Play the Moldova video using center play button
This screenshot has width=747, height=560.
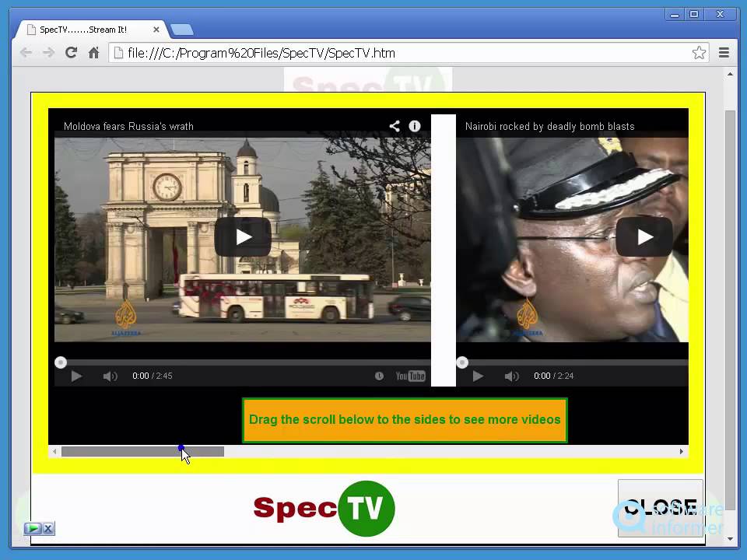point(243,236)
